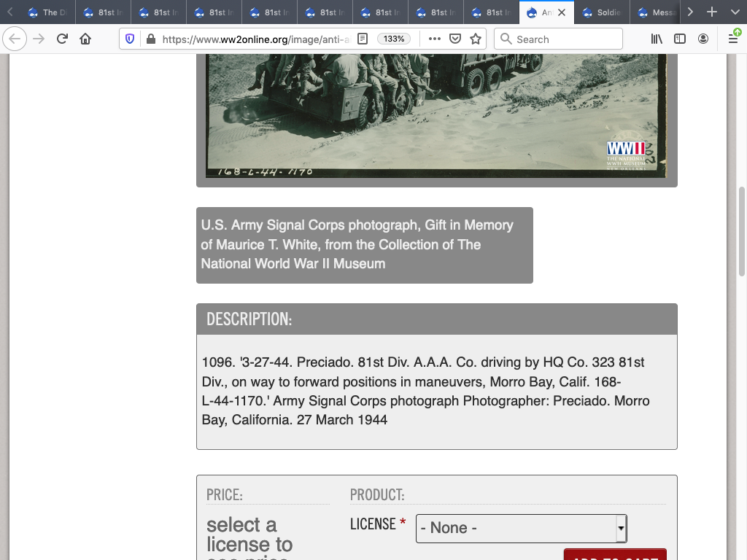747x560 pixels.
Task: Switch to the Messa tab
Action: (x=657, y=12)
